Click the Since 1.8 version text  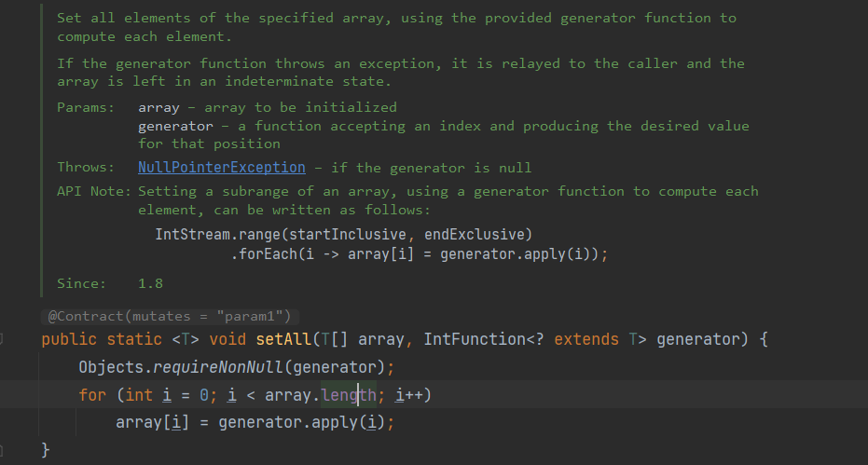pyautogui.click(x=149, y=282)
